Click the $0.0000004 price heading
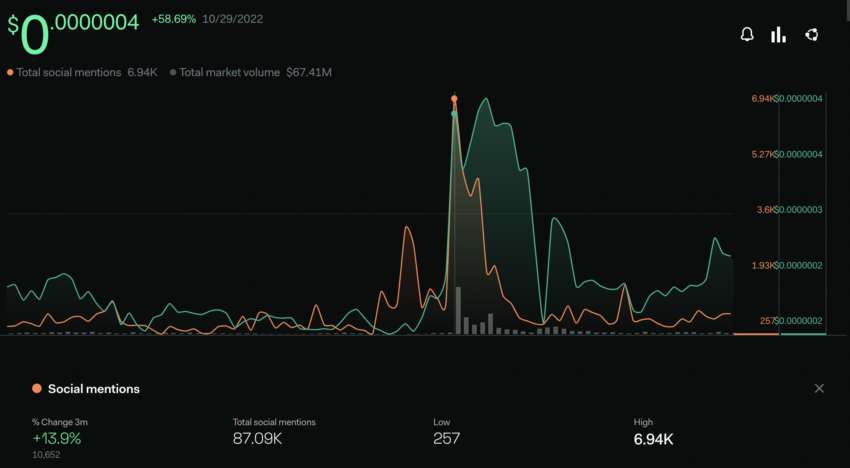Viewport: 850px width, 468px height. [73, 34]
